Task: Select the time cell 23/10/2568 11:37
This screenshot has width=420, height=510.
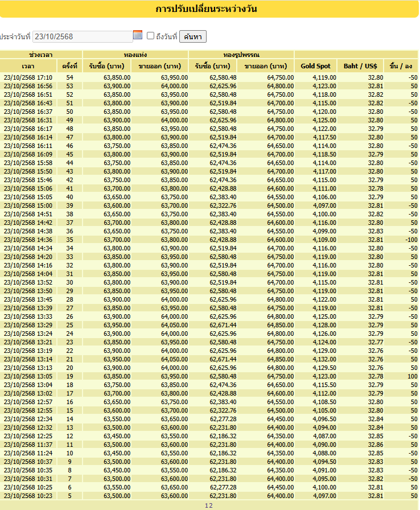Action: pos(28,445)
